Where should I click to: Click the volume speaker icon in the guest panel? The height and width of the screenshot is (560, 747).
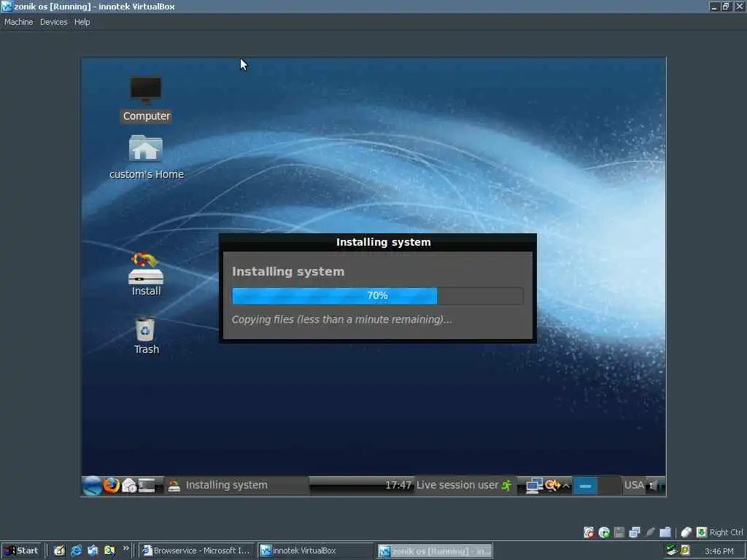(x=654, y=485)
